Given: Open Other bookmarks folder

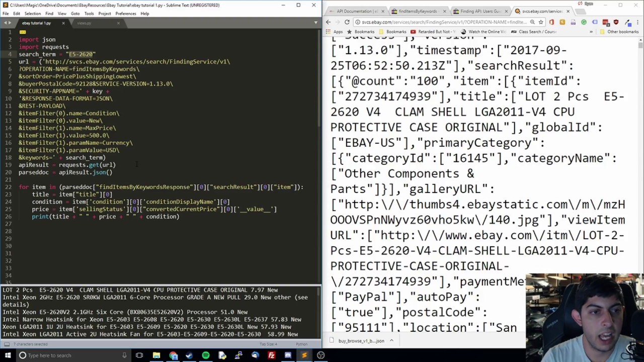Looking at the screenshot, I should coord(619,32).
